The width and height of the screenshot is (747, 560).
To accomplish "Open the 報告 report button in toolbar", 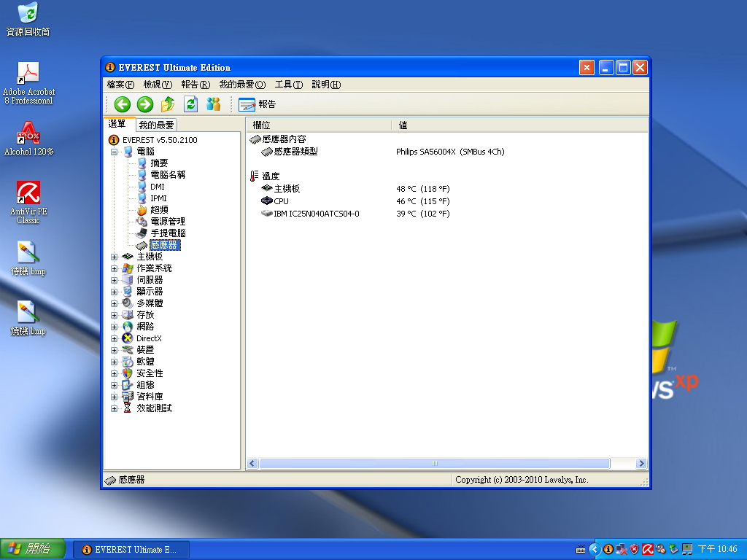I will (258, 104).
